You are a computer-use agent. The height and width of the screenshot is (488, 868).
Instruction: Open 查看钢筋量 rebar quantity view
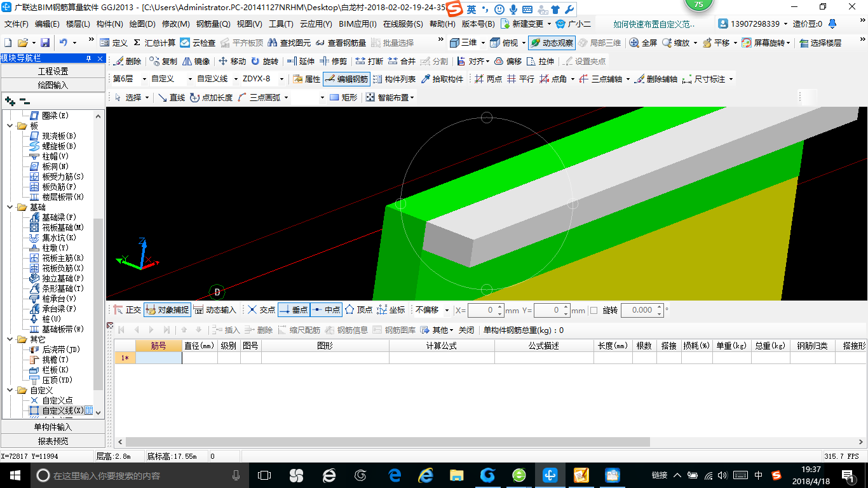click(x=341, y=43)
